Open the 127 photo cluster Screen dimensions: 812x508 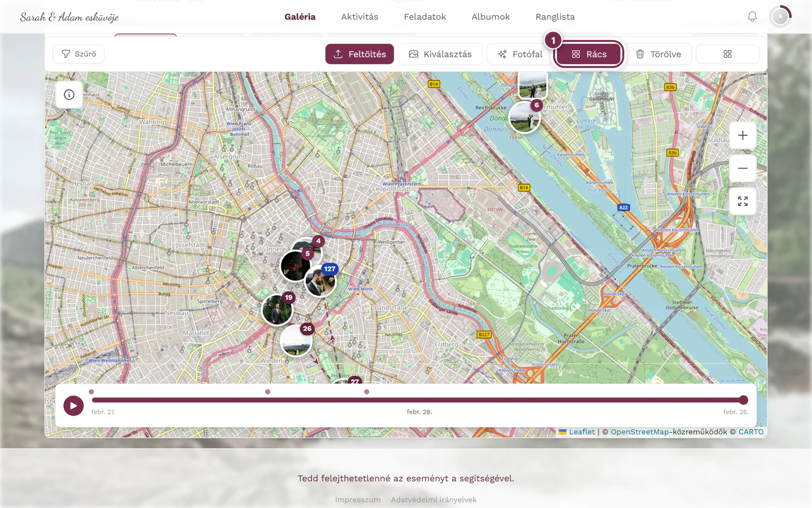click(321, 281)
